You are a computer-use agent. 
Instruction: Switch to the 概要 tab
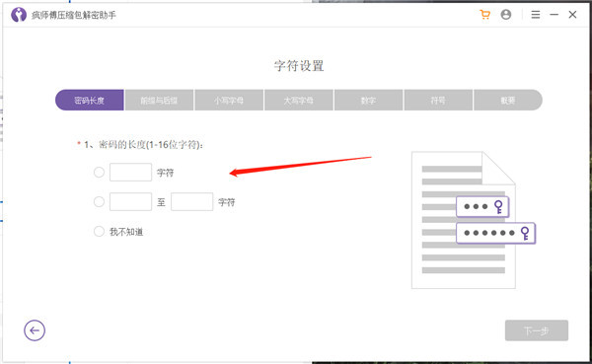click(508, 100)
